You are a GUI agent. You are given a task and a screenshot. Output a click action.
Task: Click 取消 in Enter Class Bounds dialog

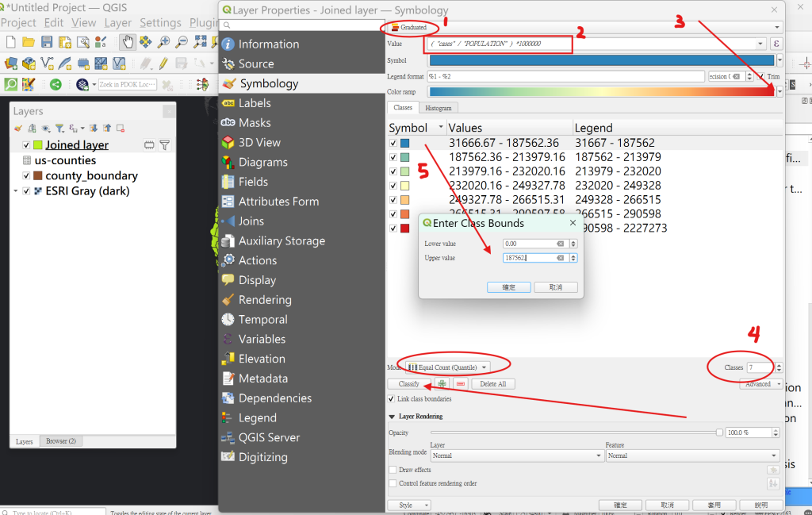(556, 287)
